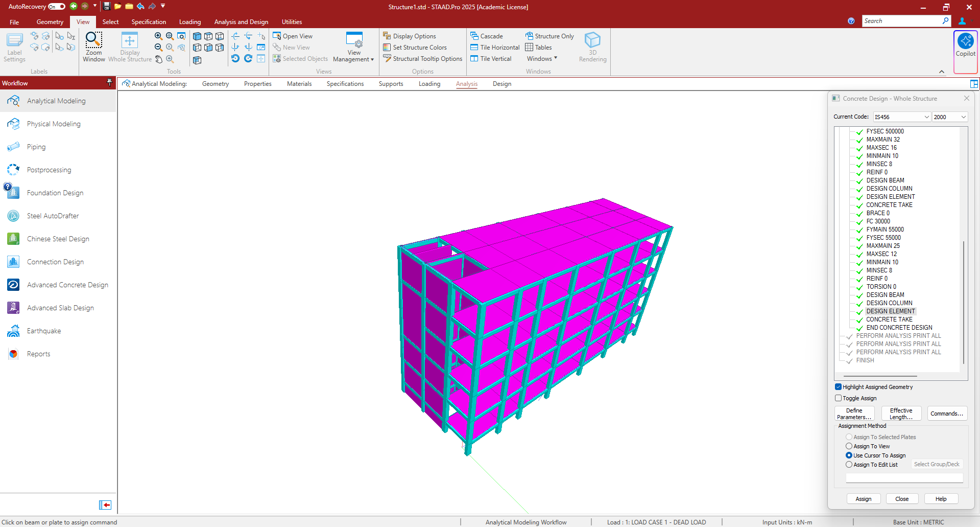Click Set Structure Colors
This screenshot has height=527, width=980.
(x=419, y=48)
